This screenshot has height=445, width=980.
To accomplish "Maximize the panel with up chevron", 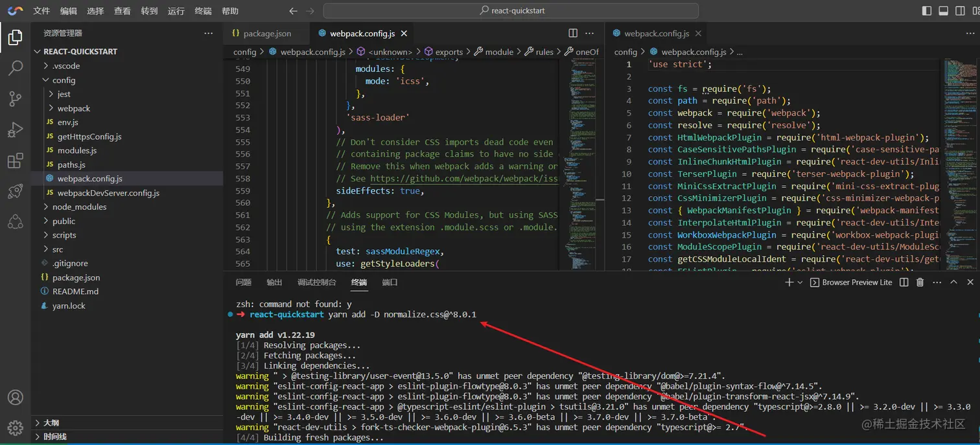I will pos(953,282).
